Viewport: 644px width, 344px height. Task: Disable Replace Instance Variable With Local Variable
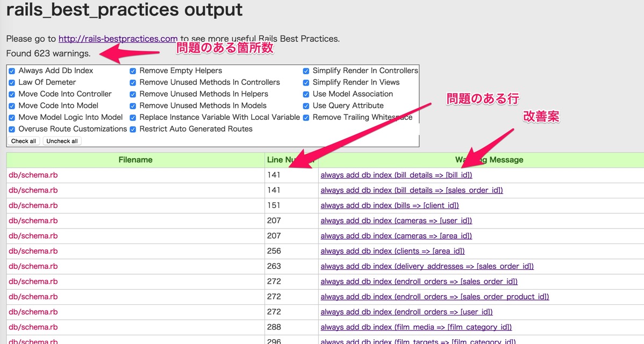(132, 117)
